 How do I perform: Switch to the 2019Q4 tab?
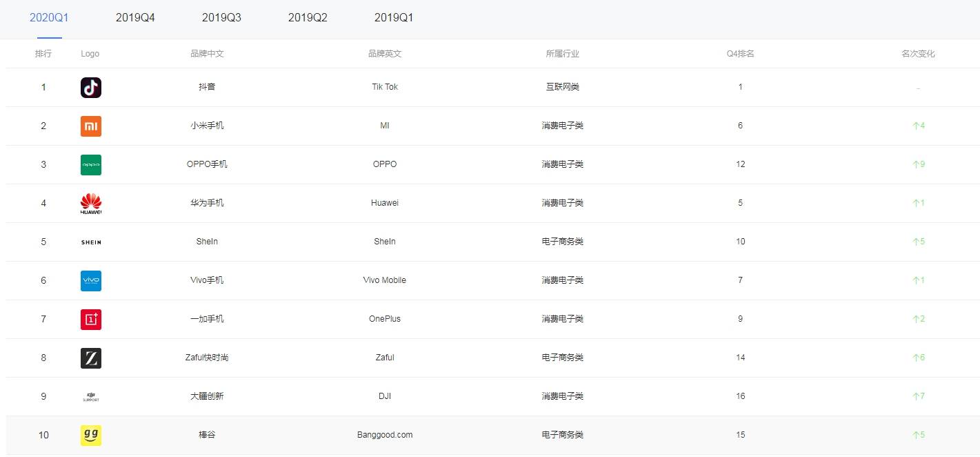pyautogui.click(x=135, y=18)
